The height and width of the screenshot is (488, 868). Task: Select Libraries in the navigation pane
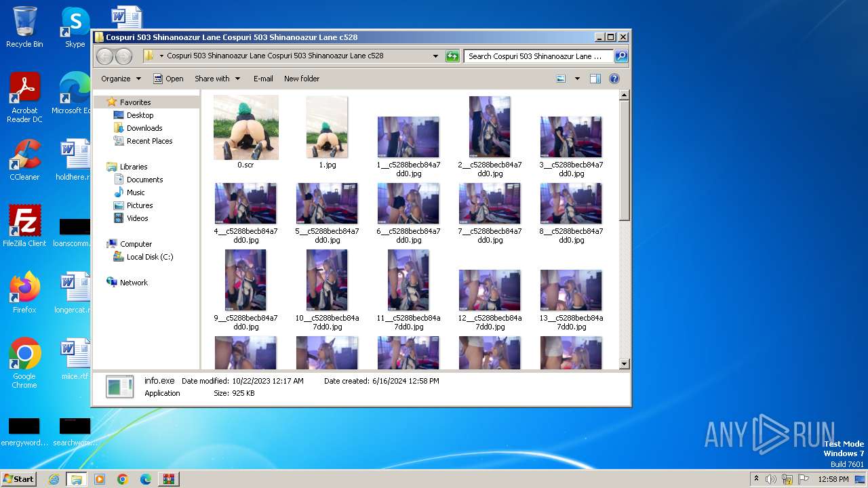pyautogui.click(x=134, y=167)
